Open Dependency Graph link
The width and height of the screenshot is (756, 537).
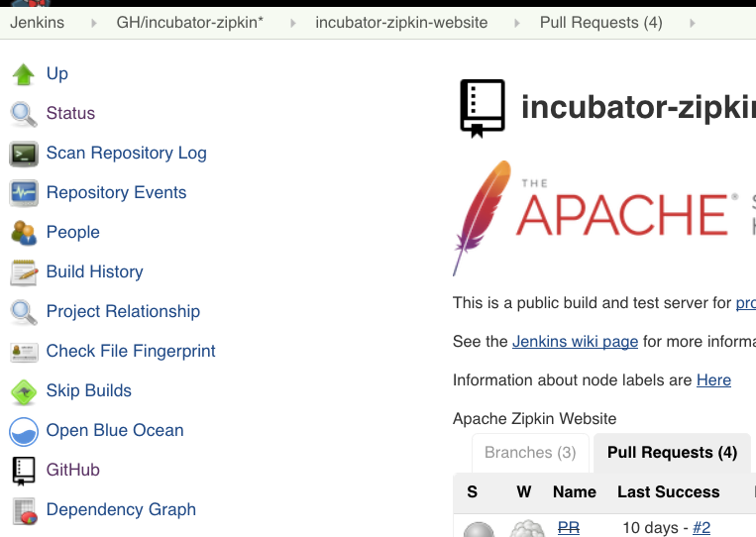pyautogui.click(x=121, y=509)
